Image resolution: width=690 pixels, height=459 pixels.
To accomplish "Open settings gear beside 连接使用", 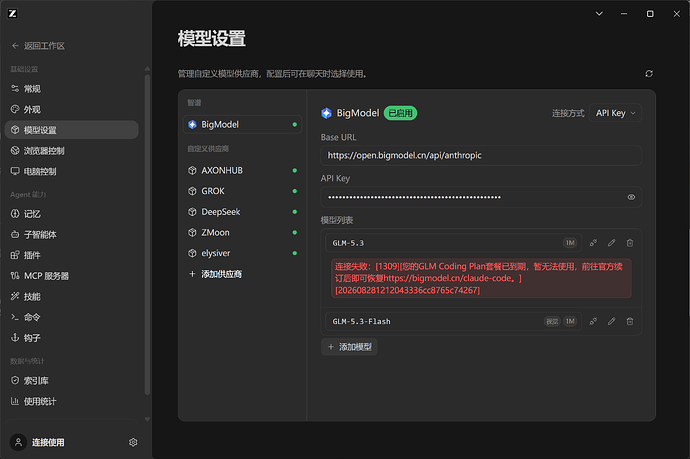I will point(133,442).
